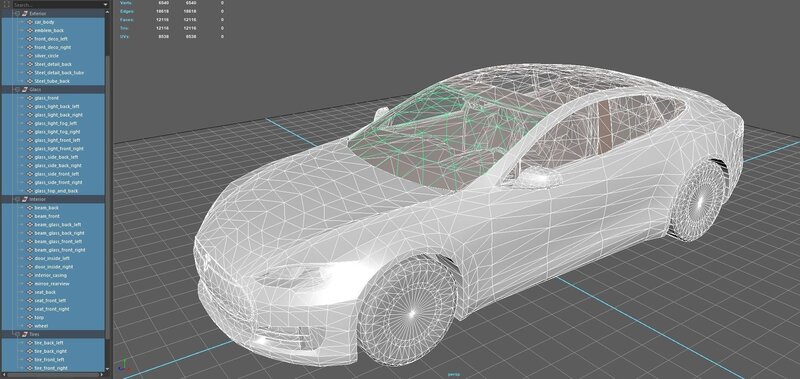The image size is (800, 379).
Task: Collapse the Tires group
Action: point(17,334)
